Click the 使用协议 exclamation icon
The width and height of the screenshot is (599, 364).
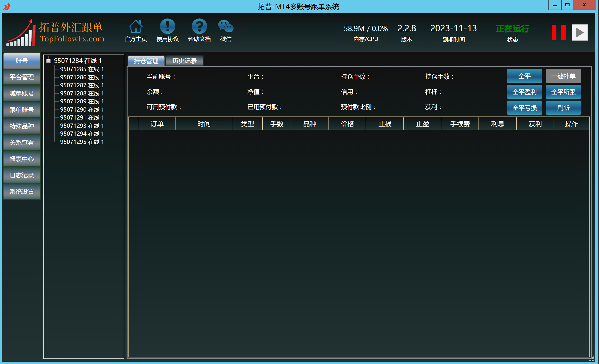167,26
